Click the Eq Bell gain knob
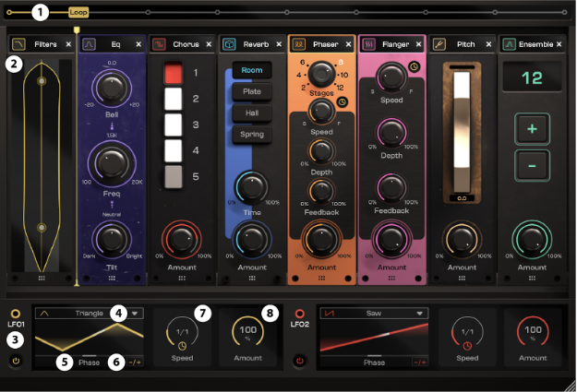This screenshot has height=392, width=577. pyautogui.click(x=112, y=88)
